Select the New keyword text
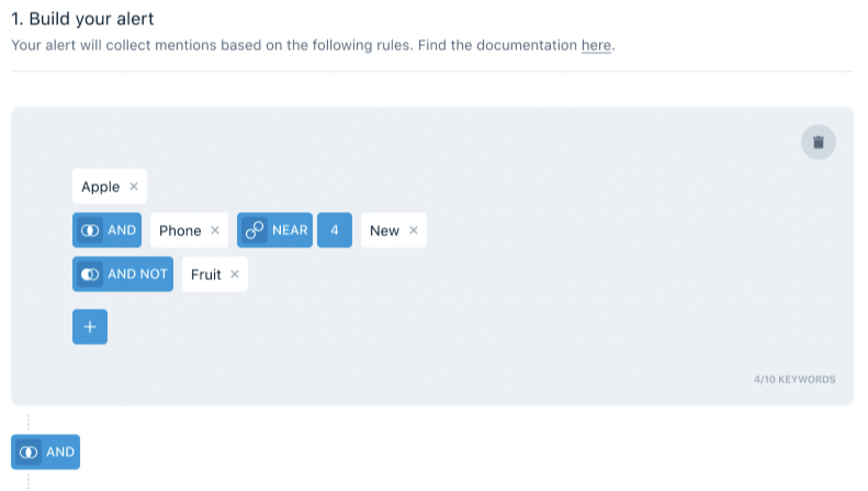This screenshot has width=868, height=491. coord(384,231)
